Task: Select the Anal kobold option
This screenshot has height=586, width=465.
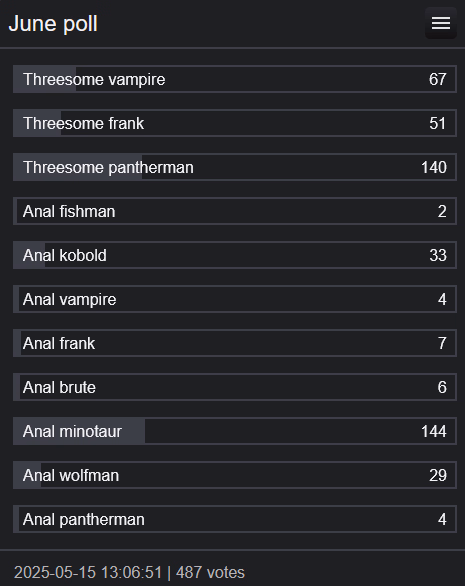Action: (x=235, y=255)
